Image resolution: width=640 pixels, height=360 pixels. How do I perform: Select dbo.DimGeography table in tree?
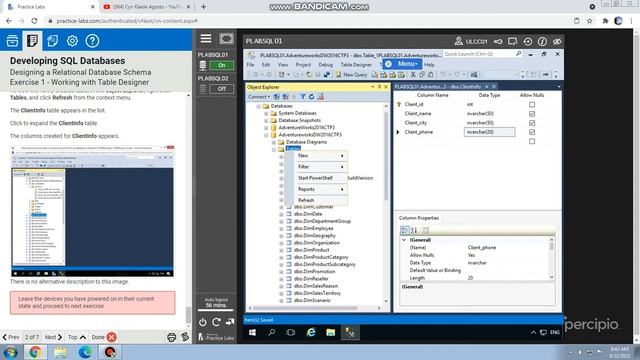[314, 236]
